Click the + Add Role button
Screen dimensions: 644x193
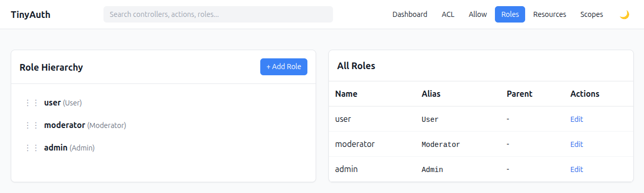coord(284,67)
